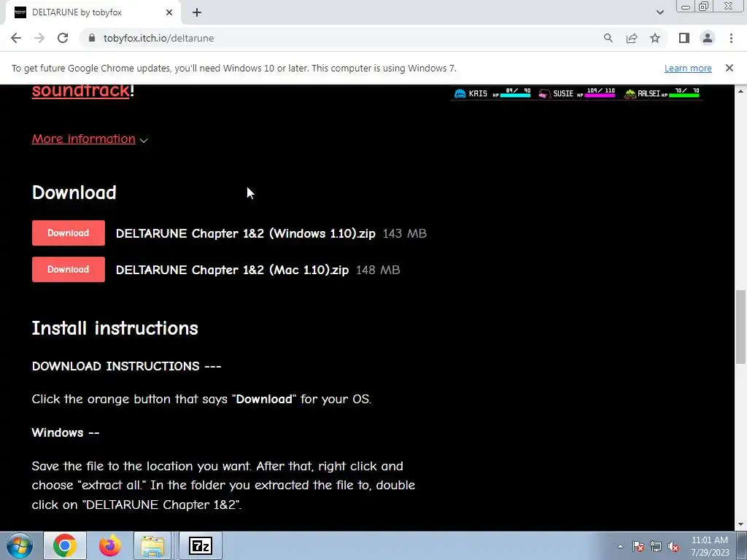This screenshot has height=560, width=747.
Task: Click the scrollbar up arrow
Action: click(x=740, y=90)
